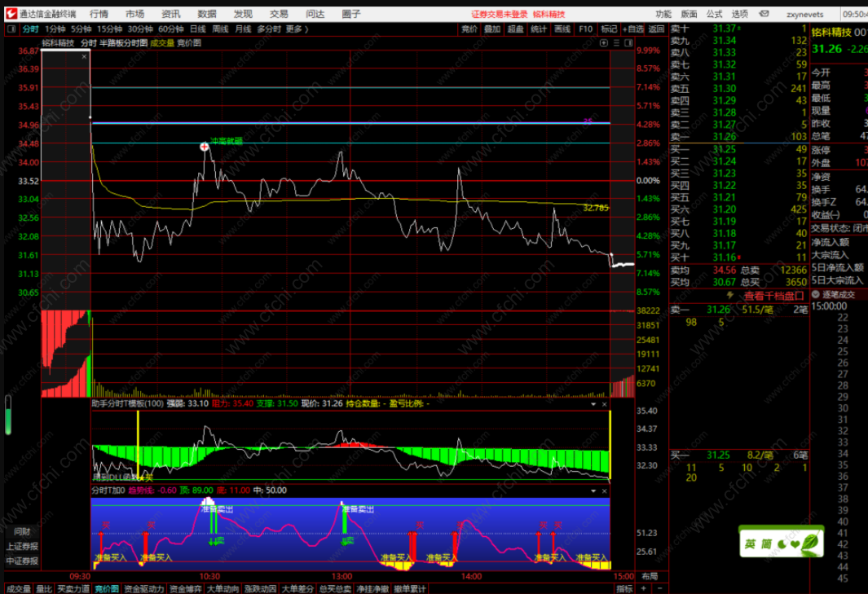Open the 指标 dropdown at bottom right

tap(624, 587)
